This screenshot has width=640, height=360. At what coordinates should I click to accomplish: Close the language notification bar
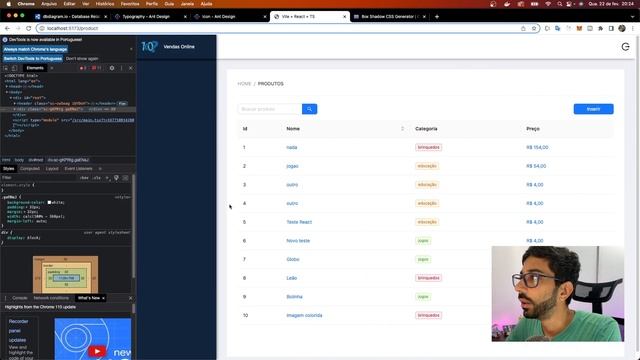click(x=131, y=49)
